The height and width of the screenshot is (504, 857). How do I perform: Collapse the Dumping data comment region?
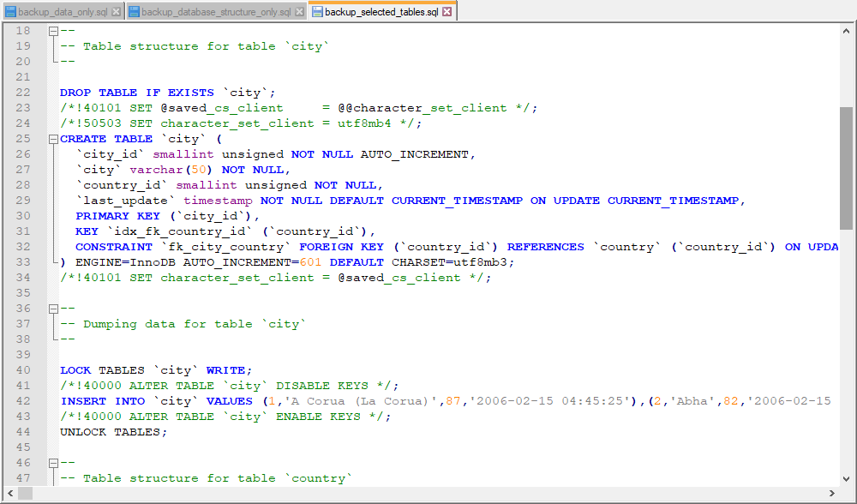(x=53, y=308)
